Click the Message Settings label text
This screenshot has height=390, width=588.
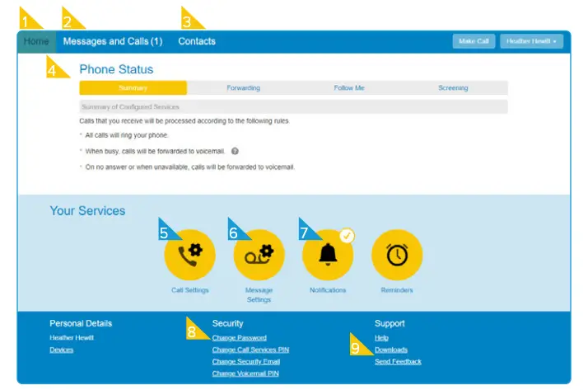pos(259,295)
